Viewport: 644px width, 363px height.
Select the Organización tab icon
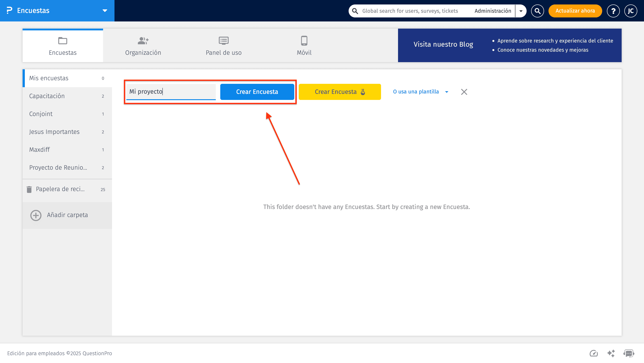click(143, 45)
